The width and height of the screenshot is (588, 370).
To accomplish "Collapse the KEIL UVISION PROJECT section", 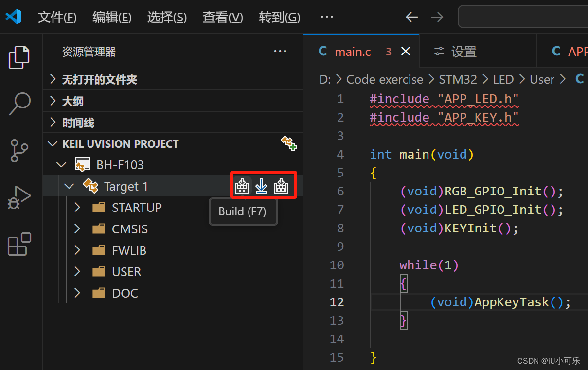I will [53, 144].
